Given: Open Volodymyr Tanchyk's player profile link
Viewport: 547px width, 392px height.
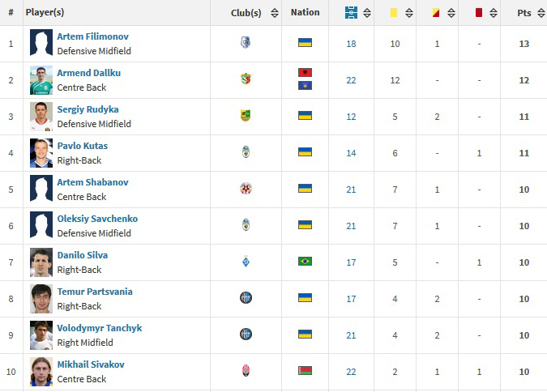Looking at the screenshot, I should click(x=99, y=328).
